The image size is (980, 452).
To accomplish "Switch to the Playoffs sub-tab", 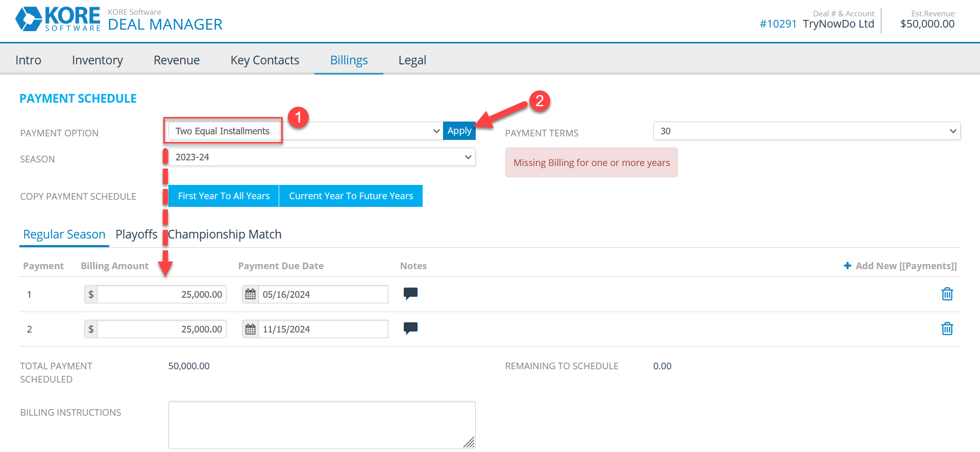I will (x=137, y=234).
